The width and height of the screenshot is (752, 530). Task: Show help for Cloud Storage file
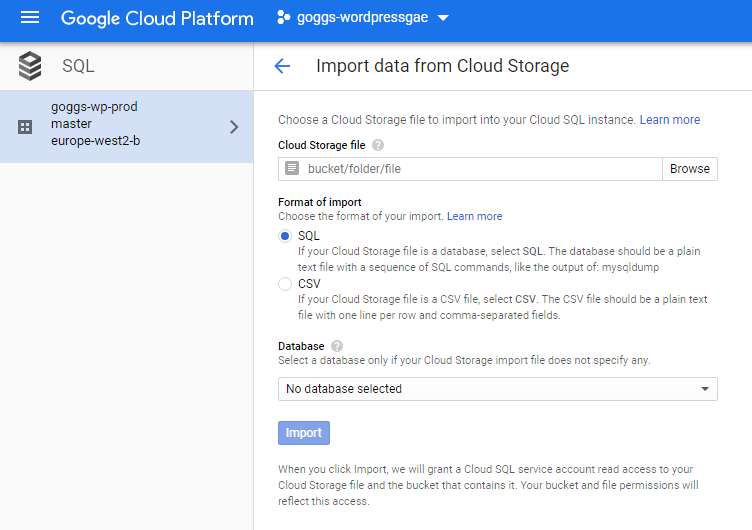point(378,145)
